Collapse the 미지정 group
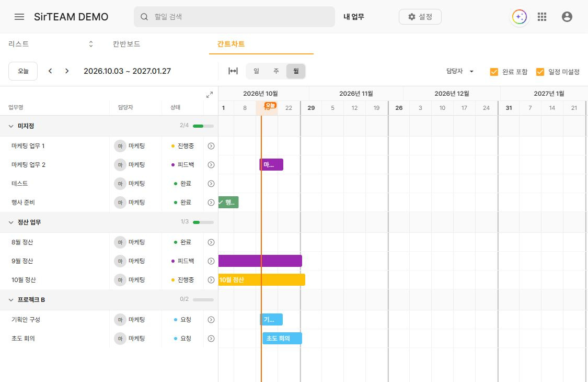Image resolution: width=588 pixels, height=382 pixels. pos(11,126)
